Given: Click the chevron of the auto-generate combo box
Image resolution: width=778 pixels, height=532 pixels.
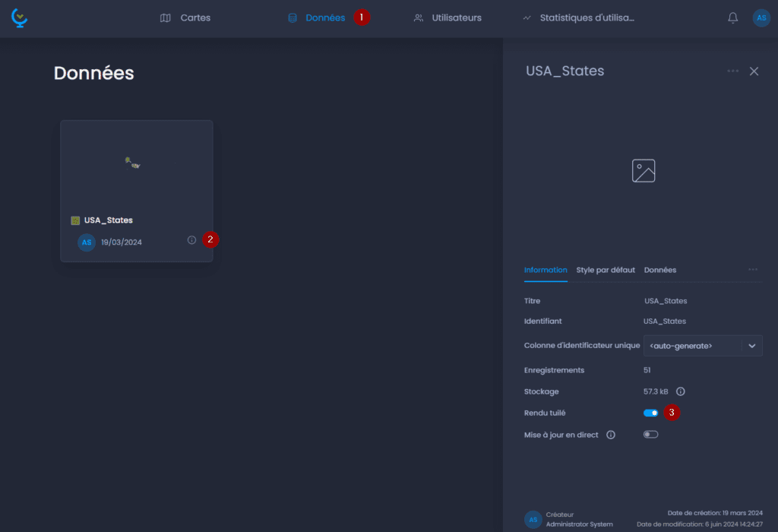Looking at the screenshot, I should pos(751,346).
